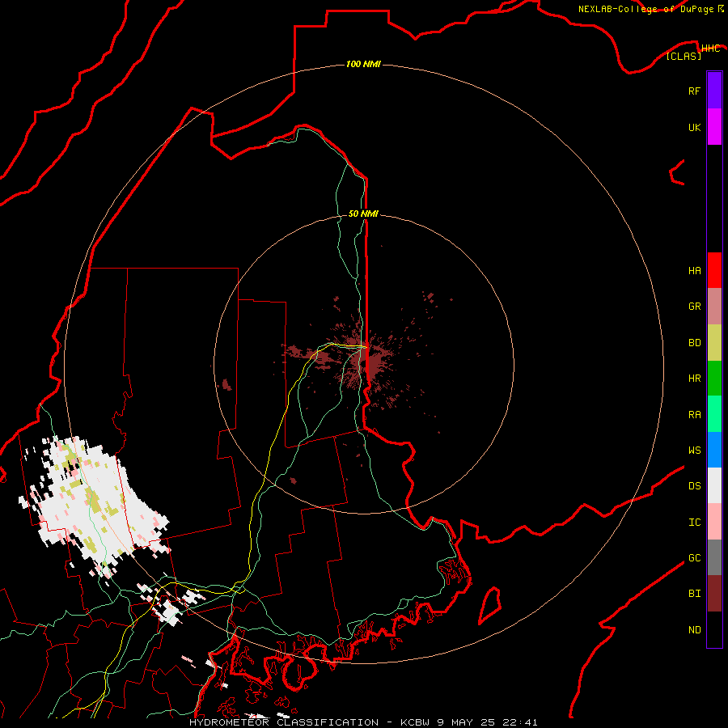The height and width of the screenshot is (728, 728).
Task: Click the 50 NMI range ring label
Action: pos(363,214)
